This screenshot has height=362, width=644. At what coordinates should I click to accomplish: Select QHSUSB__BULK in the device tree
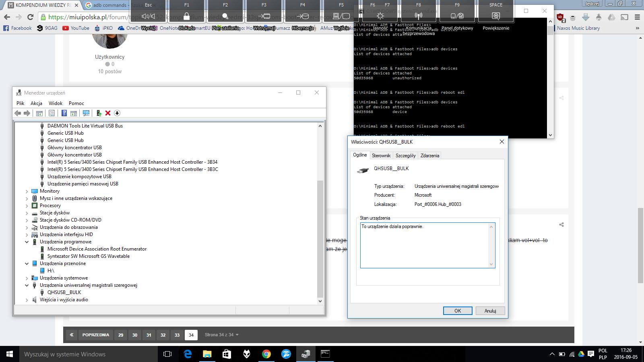(x=64, y=292)
